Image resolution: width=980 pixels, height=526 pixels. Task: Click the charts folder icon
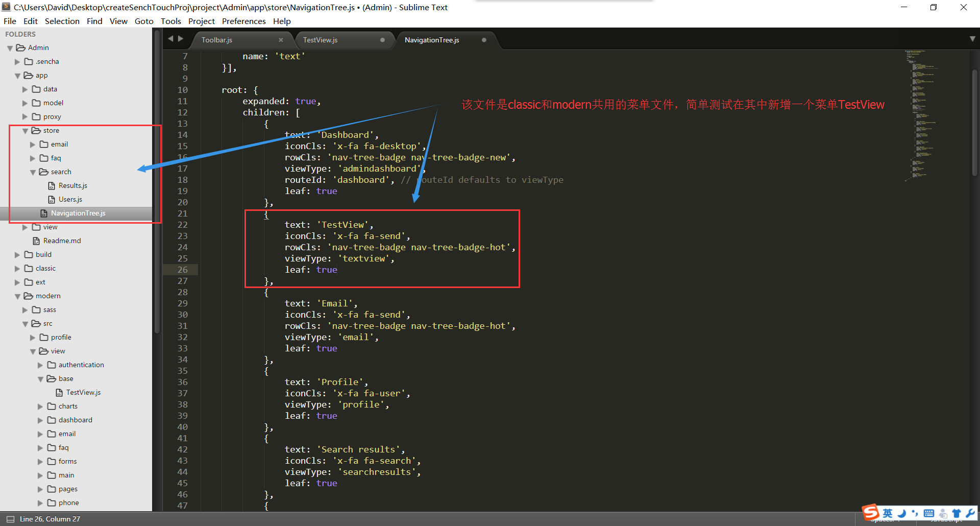(x=52, y=406)
